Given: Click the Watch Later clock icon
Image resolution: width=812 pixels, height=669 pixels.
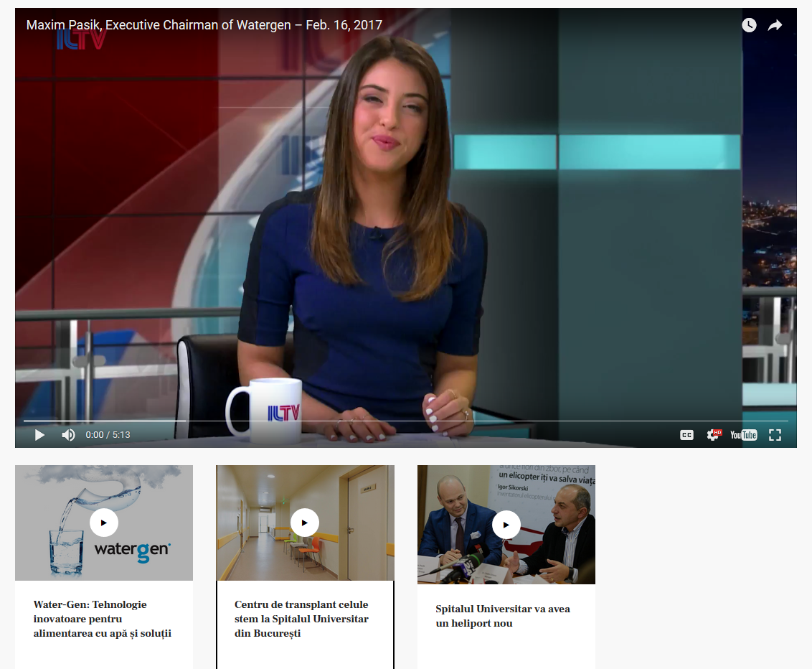Looking at the screenshot, I should coord(749,26).
